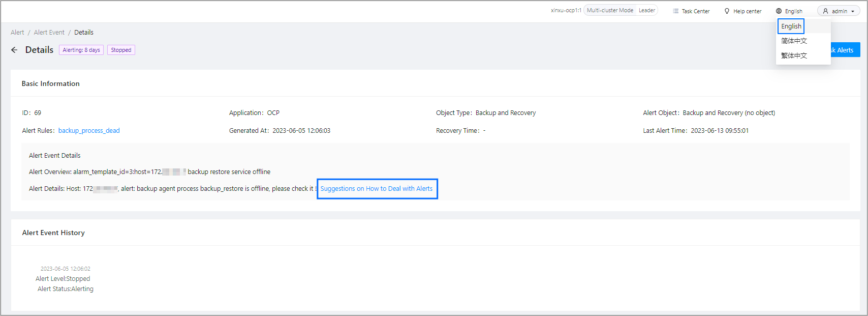
Task: Go back using the left arrow icon
Action: (x=14, y=50)
